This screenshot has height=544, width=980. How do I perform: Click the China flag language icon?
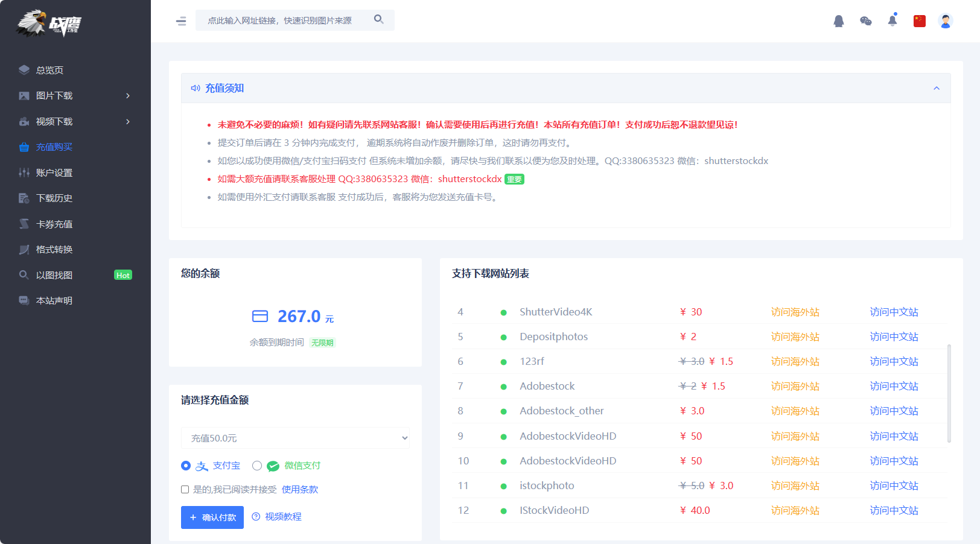[920, 21]
